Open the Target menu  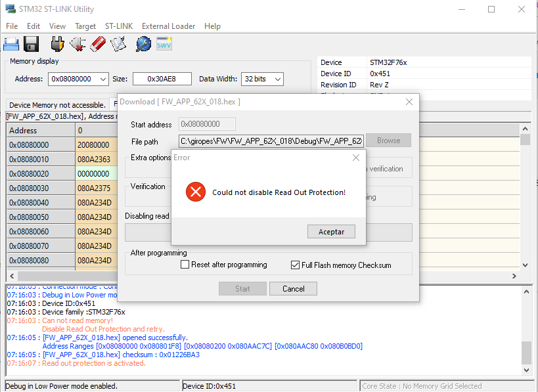pyautogui.click(x=85, y=26)
